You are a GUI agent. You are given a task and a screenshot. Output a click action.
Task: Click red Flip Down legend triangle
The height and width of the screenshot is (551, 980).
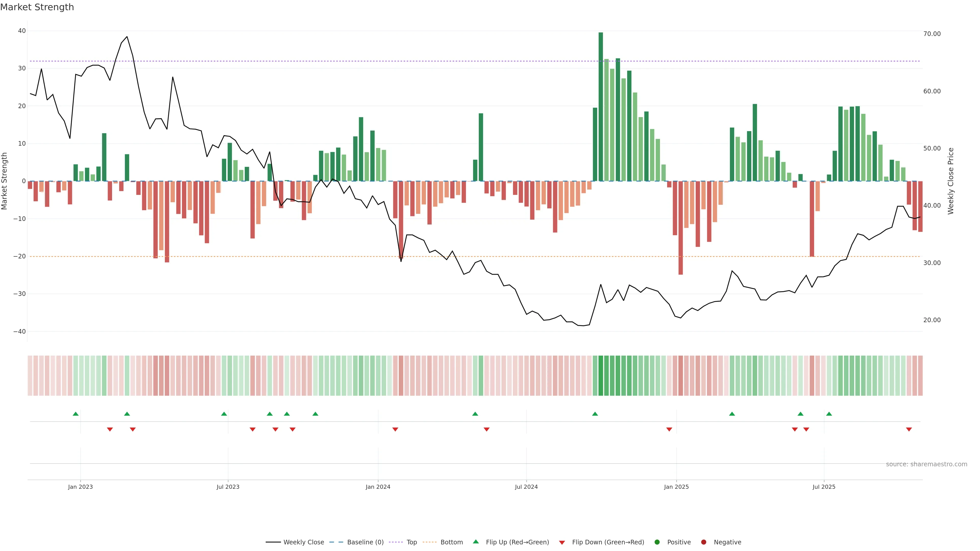tap(562, 543)
